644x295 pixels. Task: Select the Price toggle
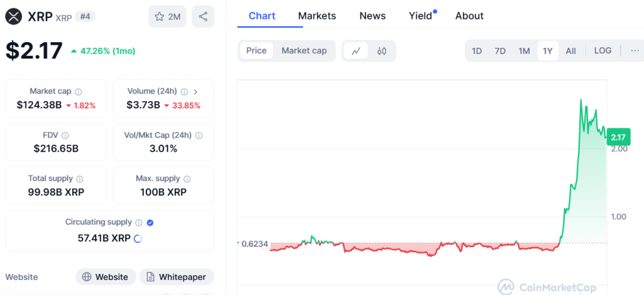[x=257, y=50]
